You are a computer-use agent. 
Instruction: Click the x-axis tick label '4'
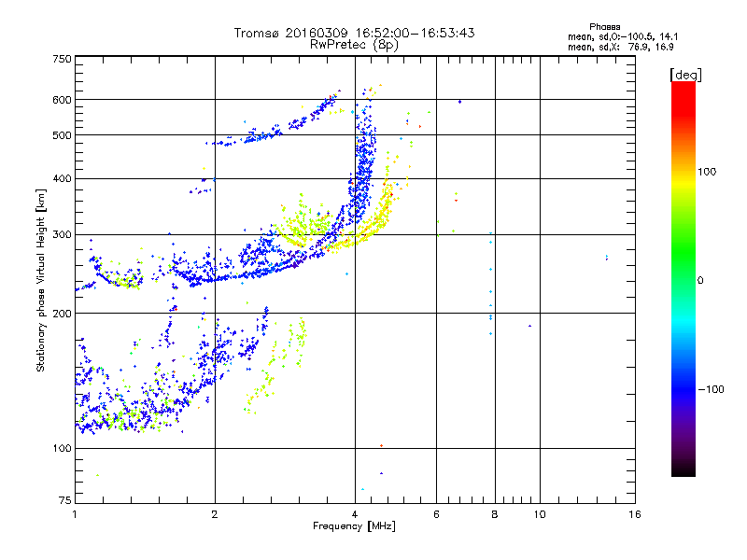pos(355,514)
